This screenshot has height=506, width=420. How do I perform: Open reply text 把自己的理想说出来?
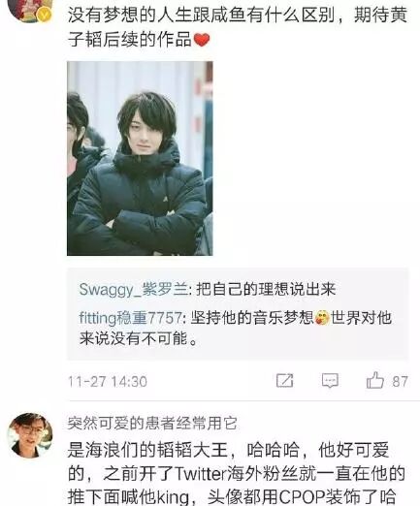[266, 289]
